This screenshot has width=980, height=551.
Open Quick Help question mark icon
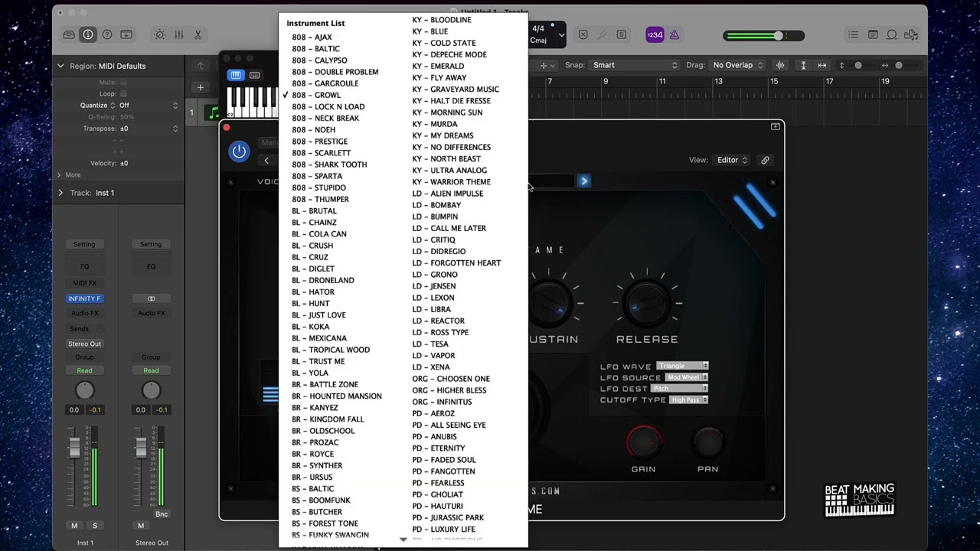click(x=107, y=34)
